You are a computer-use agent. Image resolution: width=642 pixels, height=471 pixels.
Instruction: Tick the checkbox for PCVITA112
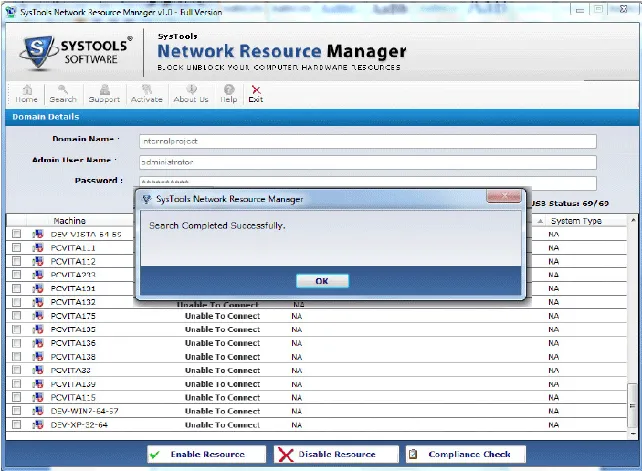pyautogui.click(x=16, y=261)
